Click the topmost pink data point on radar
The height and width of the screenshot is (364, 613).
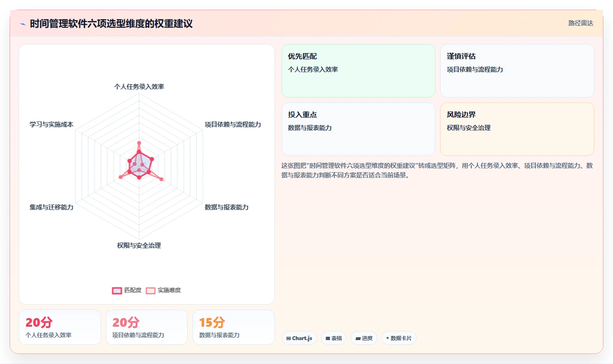139,143
